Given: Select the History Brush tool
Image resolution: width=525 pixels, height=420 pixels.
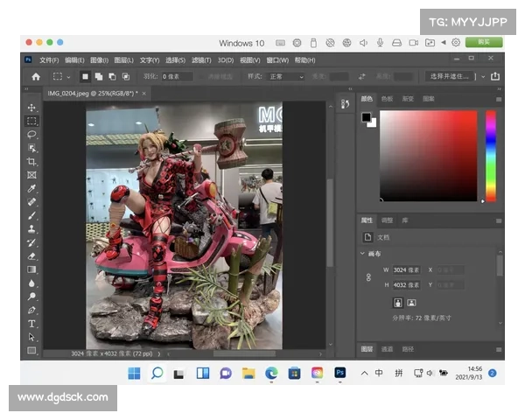Looking at the screenshot, I should click(x=31, y=243).
